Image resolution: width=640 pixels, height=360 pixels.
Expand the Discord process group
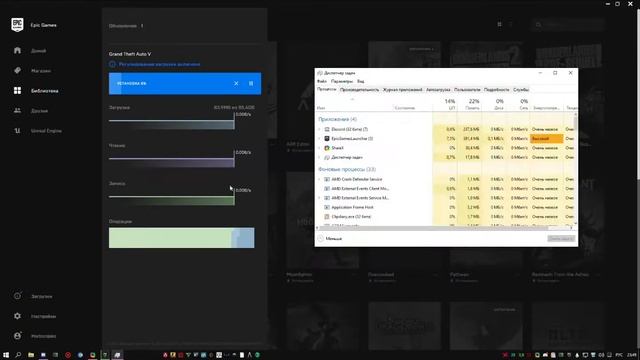(320, 129)
